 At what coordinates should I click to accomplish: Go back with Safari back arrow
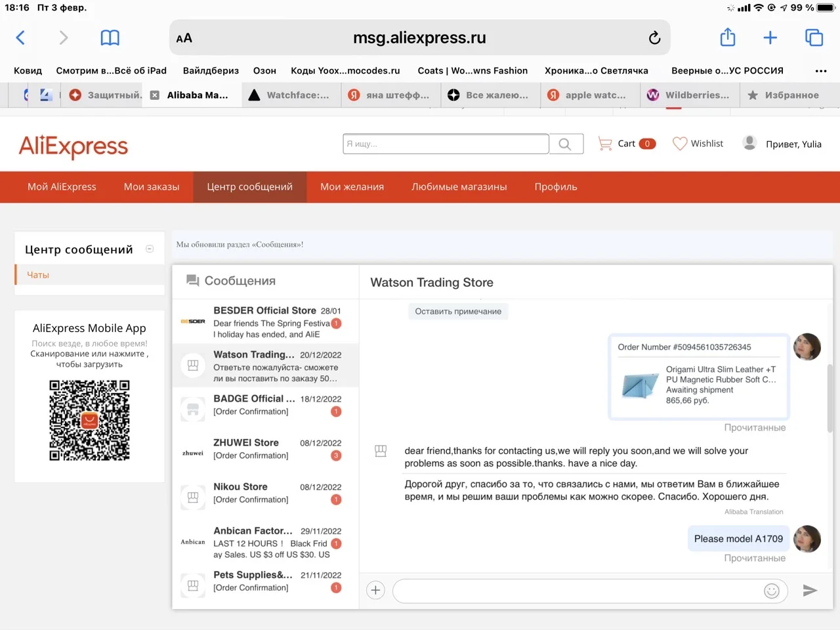point(20,37)
